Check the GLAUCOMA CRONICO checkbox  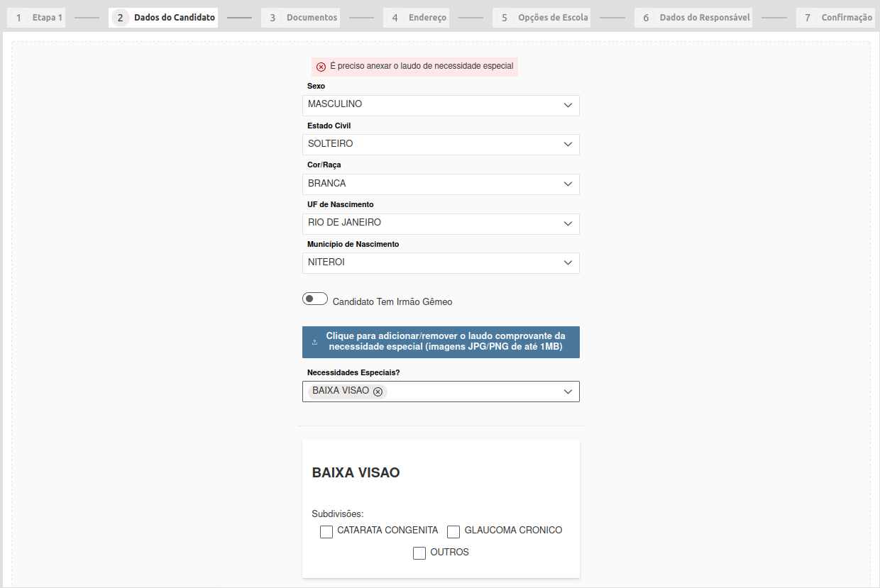click(x=453, y=532)
